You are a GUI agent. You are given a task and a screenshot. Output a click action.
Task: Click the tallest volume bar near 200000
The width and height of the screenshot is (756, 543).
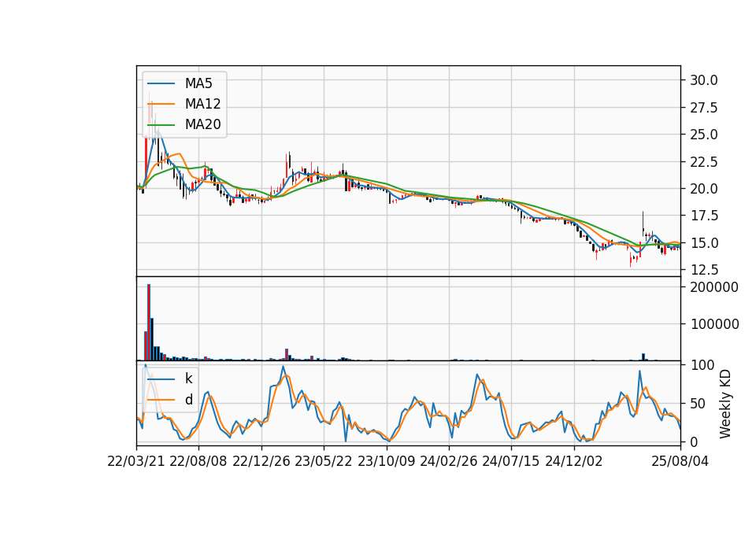pyautogui.click(x=149, y=323)
